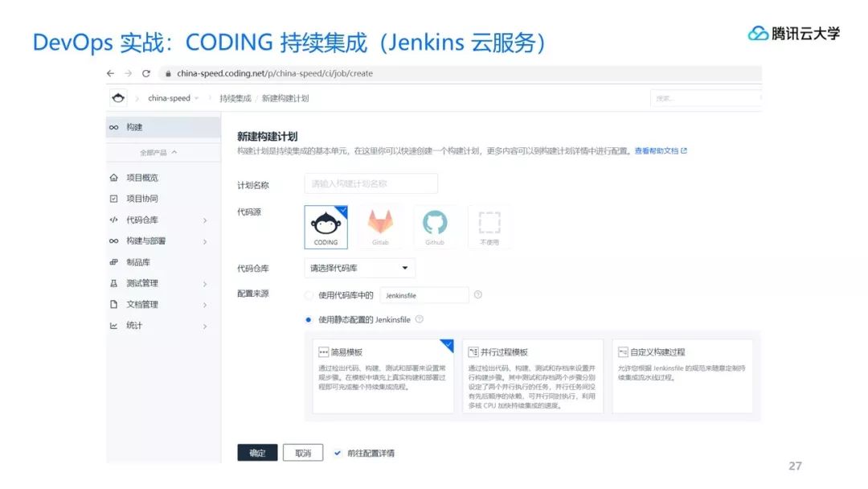Collapse the 全部产品 section
The width and height of the screenshot is (868, 489).
click(158, 152)
